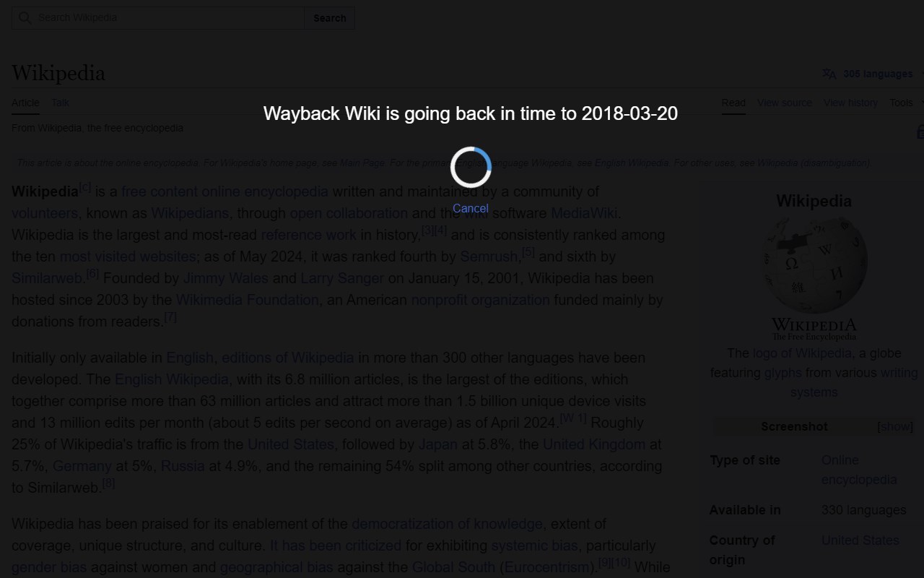Image resolution: width=924 pixels, height=578 pixels.
Task: Open the View source tab
Action: (x=785, y=103)
